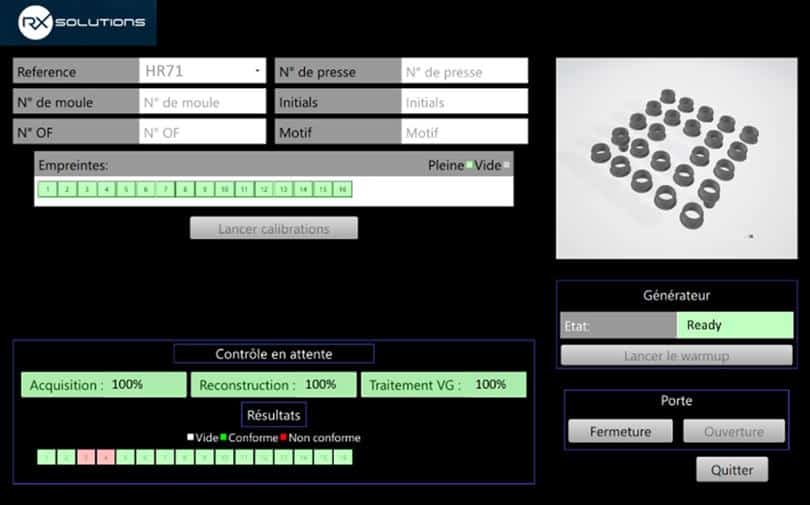810x505 pixels.
Task: Click the Fermeture door button
Action: 620,431
